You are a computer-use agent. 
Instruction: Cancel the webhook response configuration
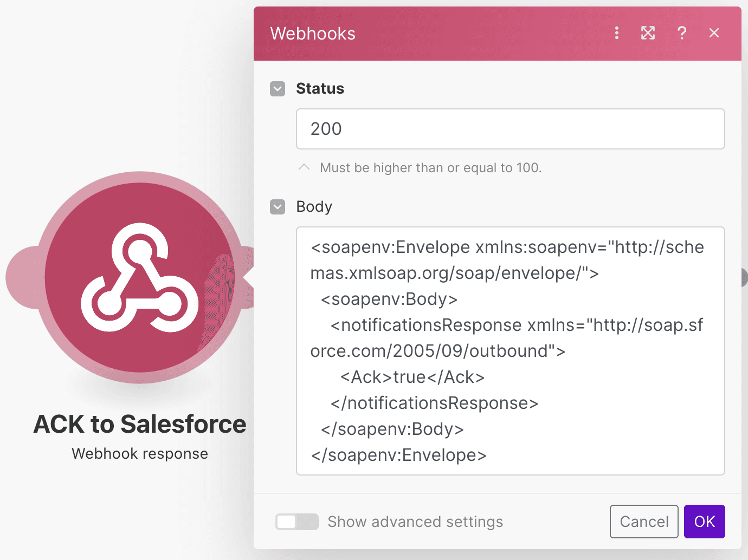[x=643, y=521]
